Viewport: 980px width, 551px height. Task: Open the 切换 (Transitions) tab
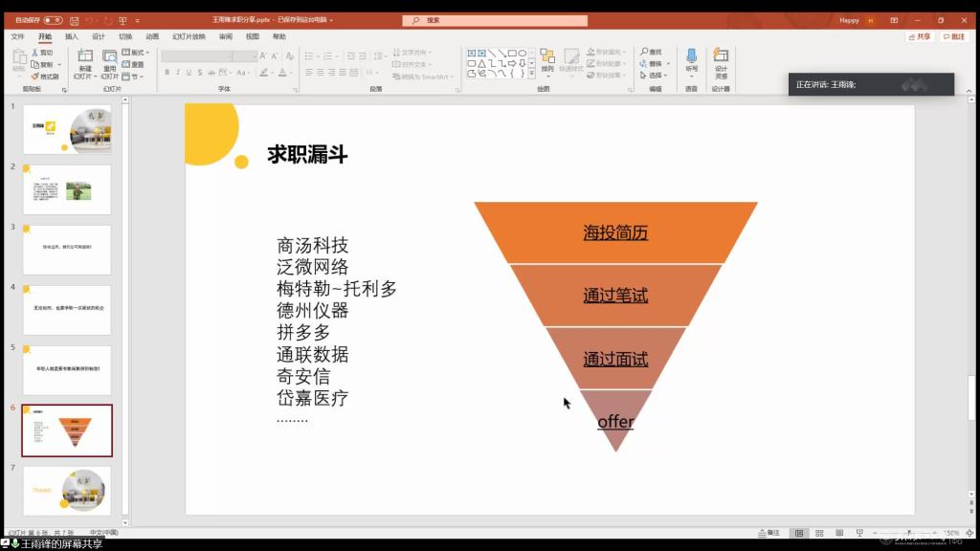click(125, 37)
